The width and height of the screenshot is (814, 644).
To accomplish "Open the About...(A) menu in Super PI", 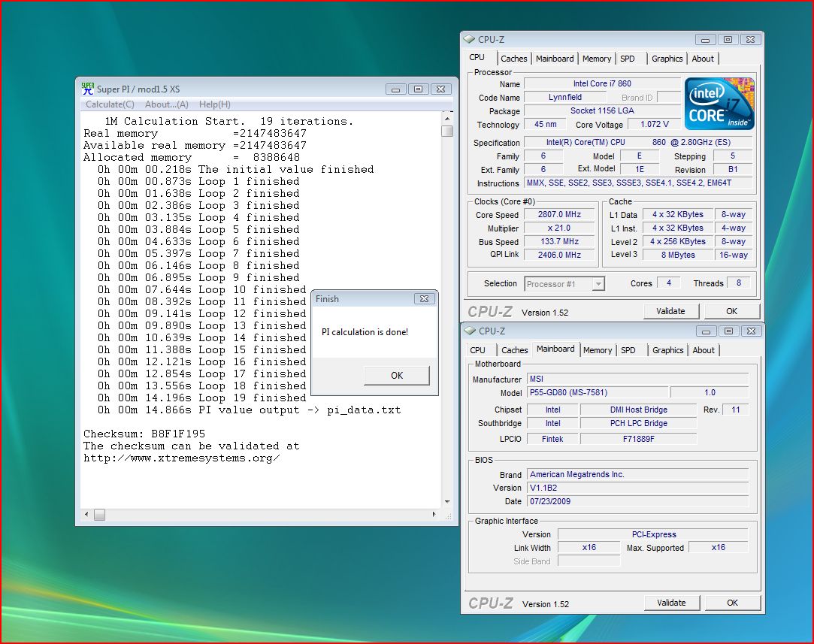I will point(166,104).
